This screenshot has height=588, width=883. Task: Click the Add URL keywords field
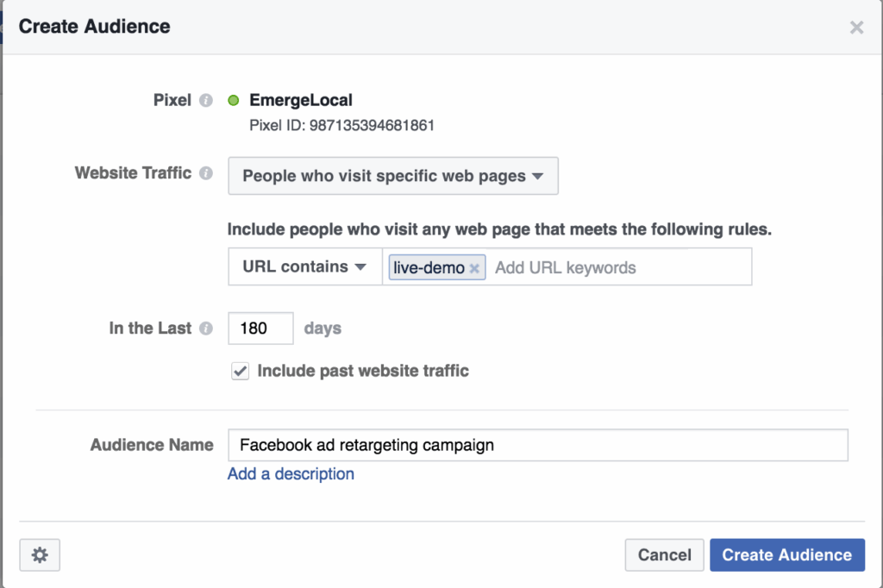617,267
